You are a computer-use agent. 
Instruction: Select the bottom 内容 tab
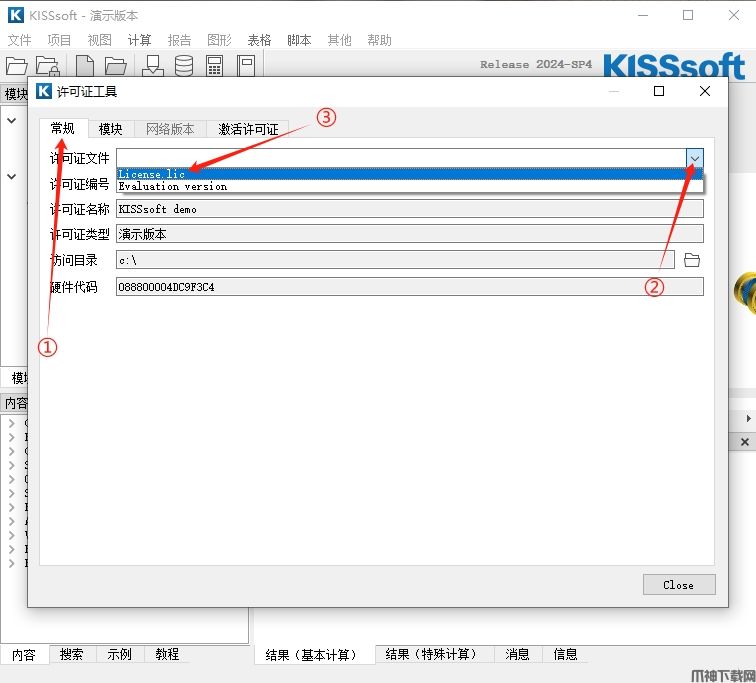tap(24, 655)
